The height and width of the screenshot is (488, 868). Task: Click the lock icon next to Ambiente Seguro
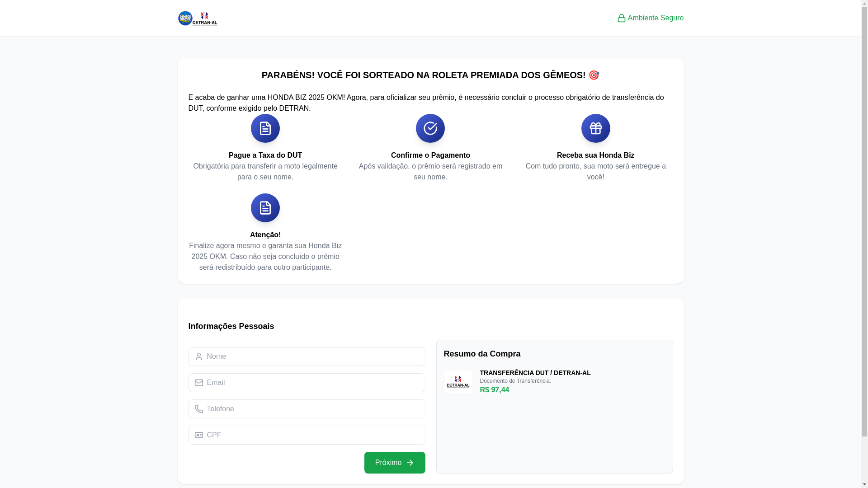click(x=622, y=18)
